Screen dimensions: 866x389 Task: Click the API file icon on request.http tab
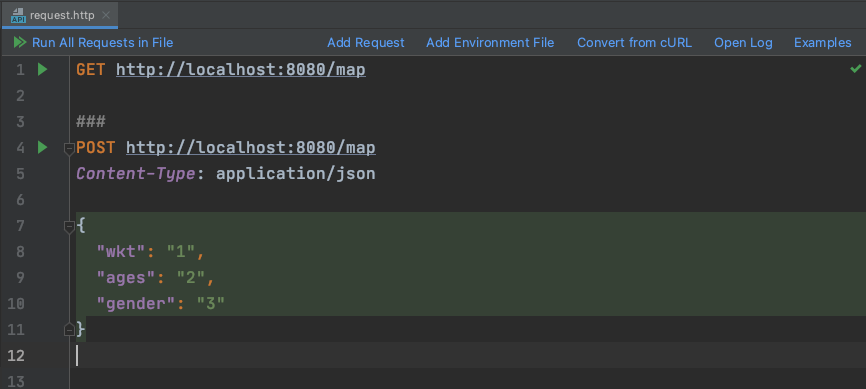pyautogui.click(x=18, y=15)
